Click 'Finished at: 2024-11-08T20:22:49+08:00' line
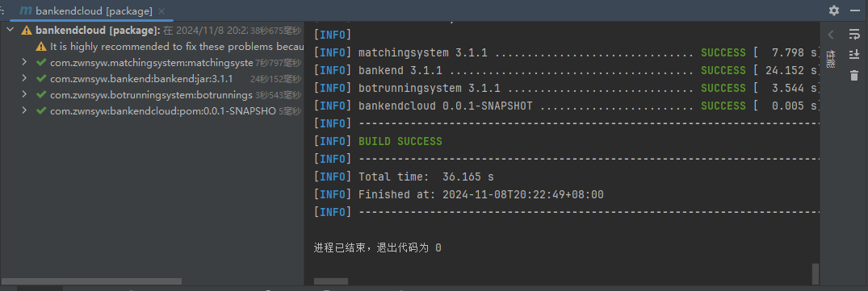The height and width of the screenshot is (291, 868). point(481,194)
